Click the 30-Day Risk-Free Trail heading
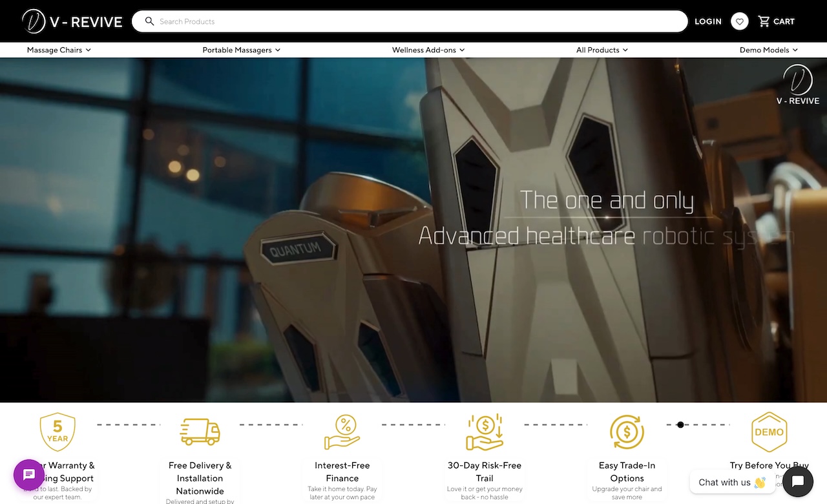The image size is (827, 504). click(485, 472)
